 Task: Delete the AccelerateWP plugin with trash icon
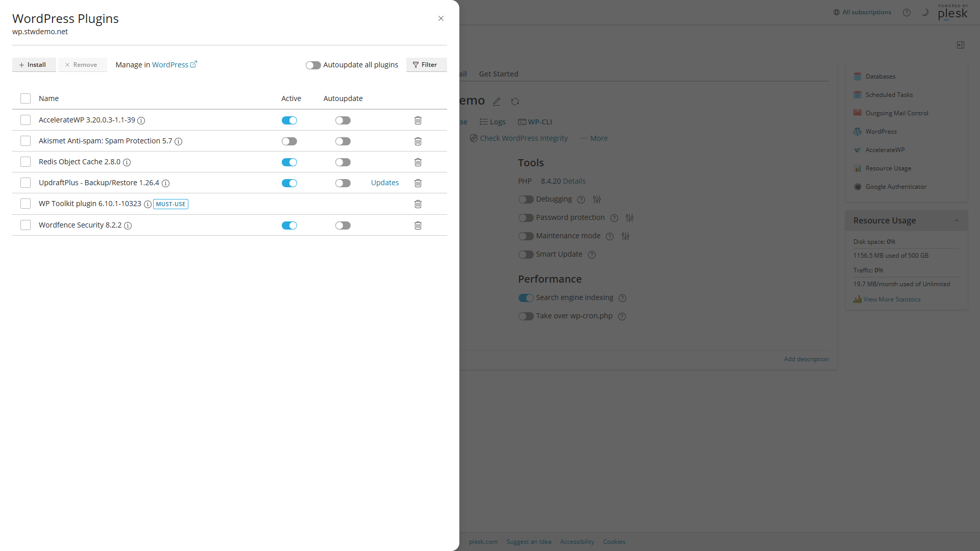click(x=418, y=120)
